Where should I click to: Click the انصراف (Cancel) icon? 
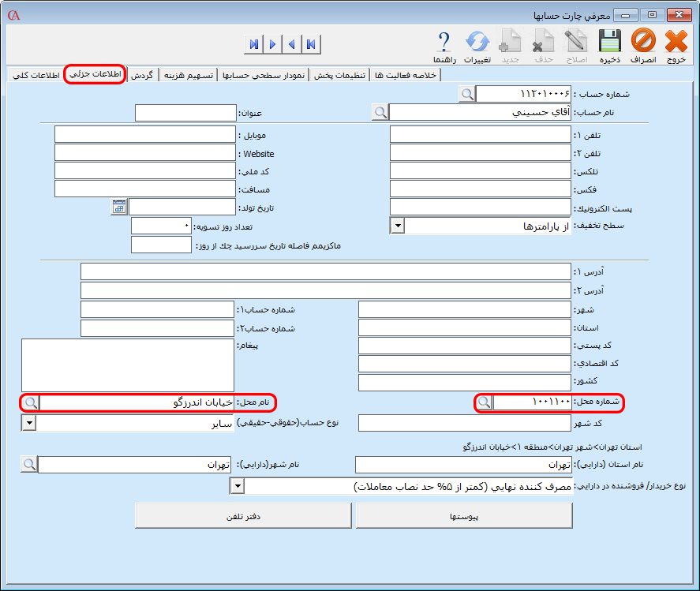click(643, 41)
